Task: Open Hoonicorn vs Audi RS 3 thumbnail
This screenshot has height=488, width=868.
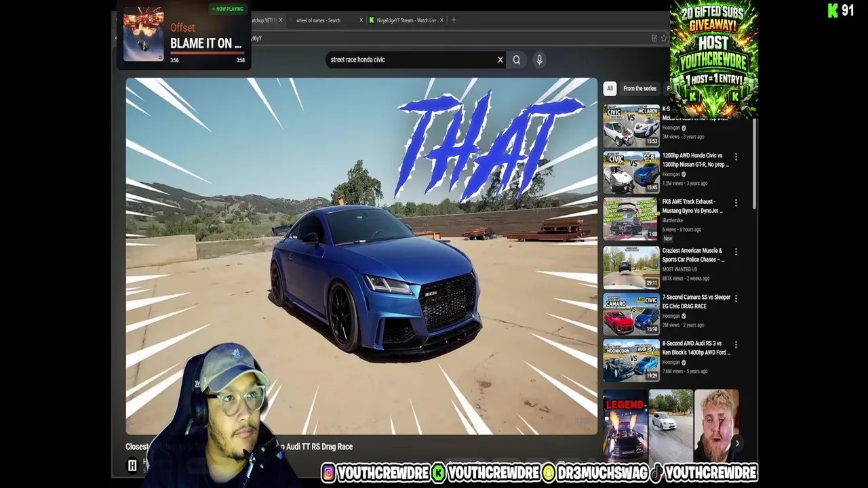Action: [631, 360]
